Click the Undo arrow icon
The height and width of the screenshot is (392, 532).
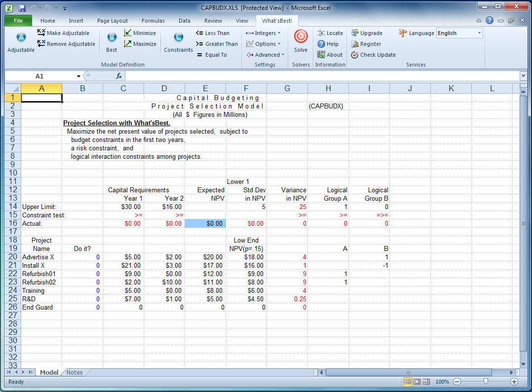pos(33,8)
